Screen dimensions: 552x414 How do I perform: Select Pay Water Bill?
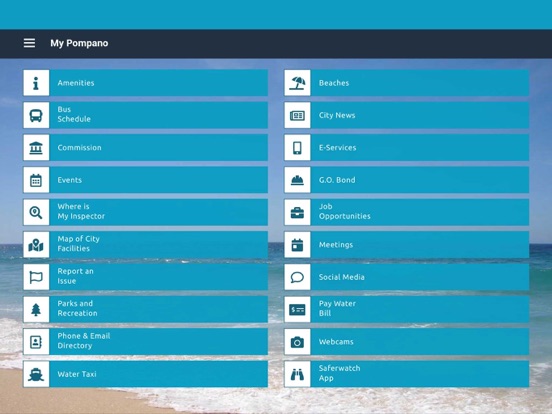pos(407,310)
